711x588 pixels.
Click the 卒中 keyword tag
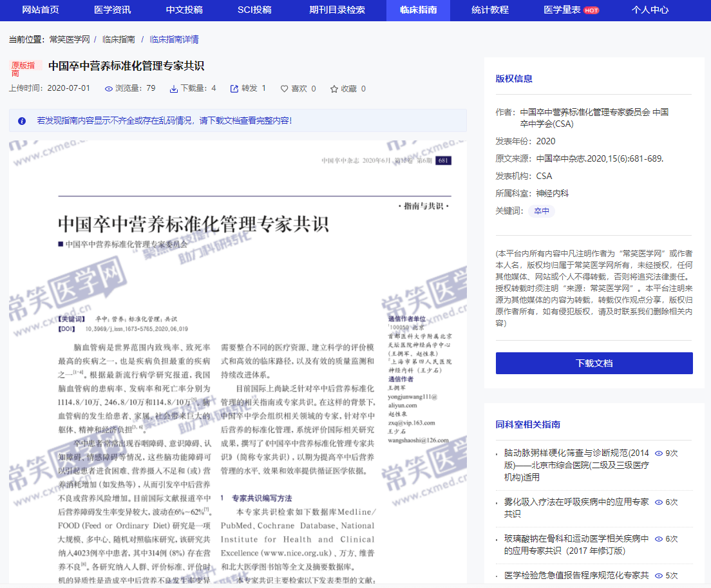(x=542, y=211)
